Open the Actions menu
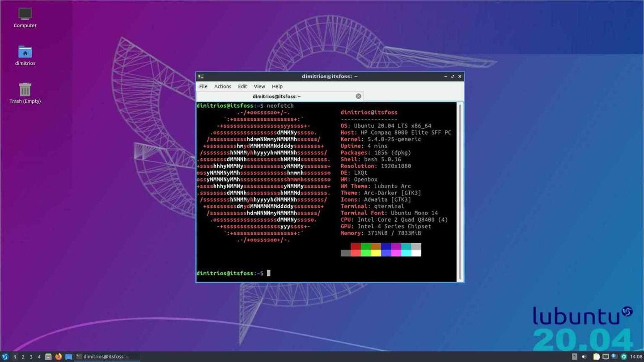 pos(222,86)
